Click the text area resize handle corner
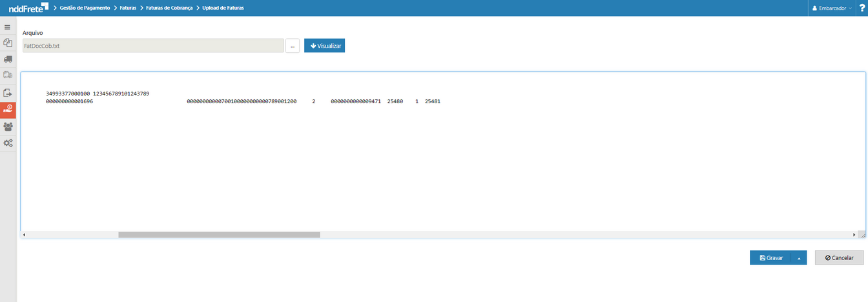This screenshot has width=868, height=302. [x=863, y=235]
